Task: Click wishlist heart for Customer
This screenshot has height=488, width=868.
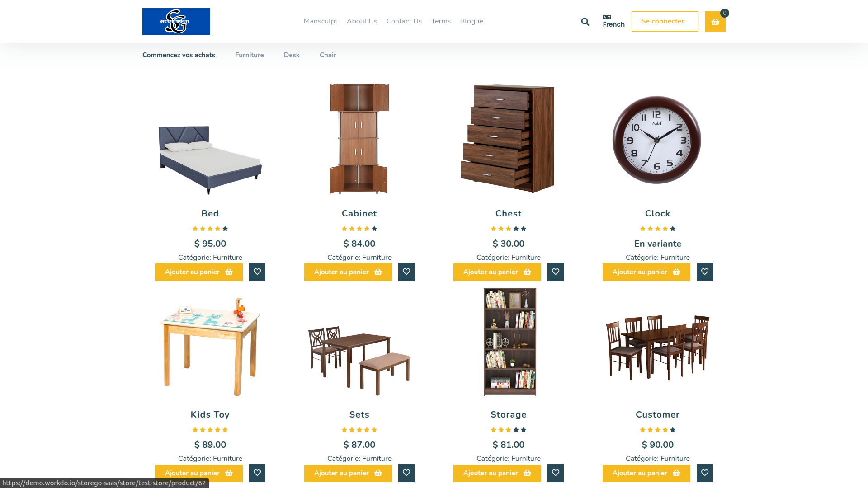Action: [x=705, y=473]
